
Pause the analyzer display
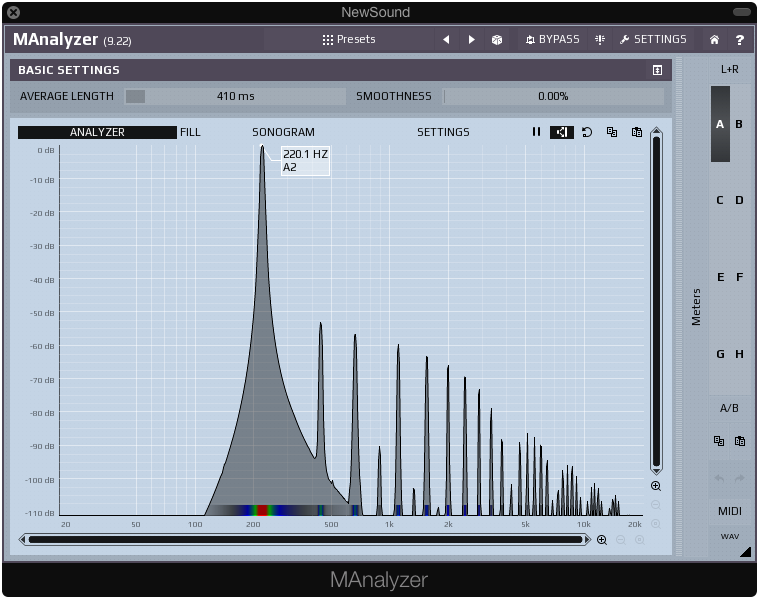pos(536,132)
